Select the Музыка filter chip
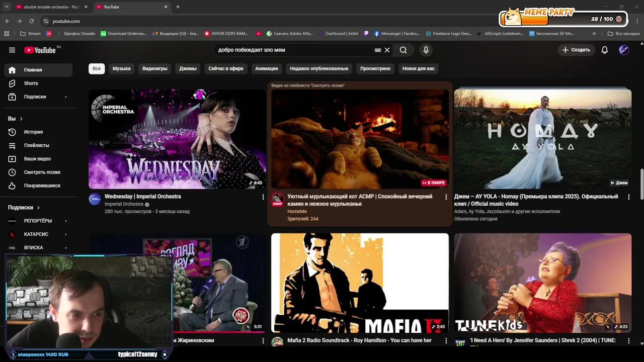 [121, 68]
